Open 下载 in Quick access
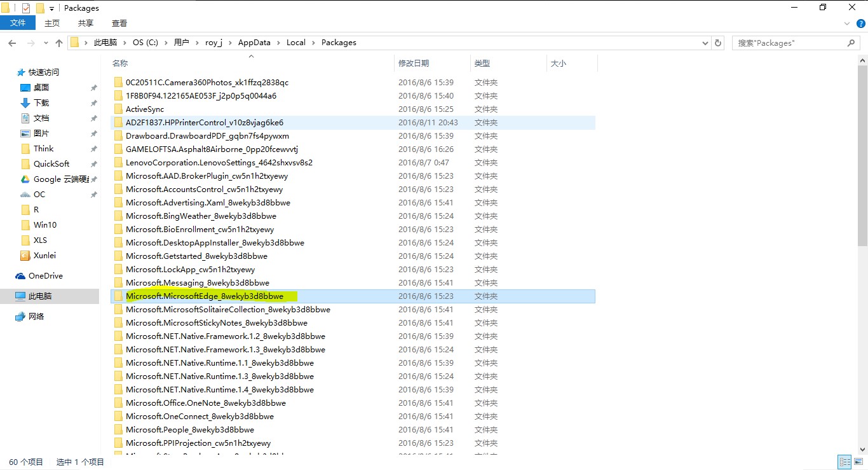This screenshot has width=868, height=470. [41, 102]
